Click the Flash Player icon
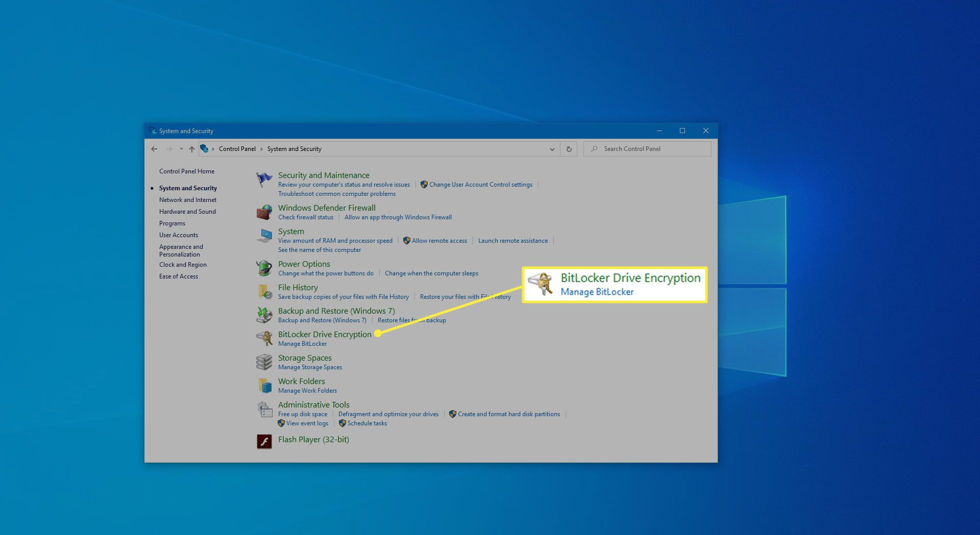This screenshot has width=980, height=535. pos(264,441)
